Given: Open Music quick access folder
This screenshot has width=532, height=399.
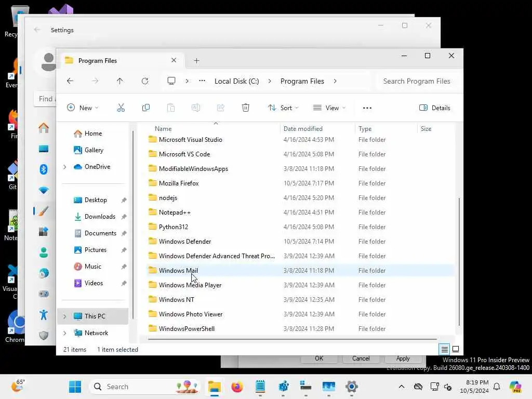Looking at the screenshot, I should (x=92, y=267).
